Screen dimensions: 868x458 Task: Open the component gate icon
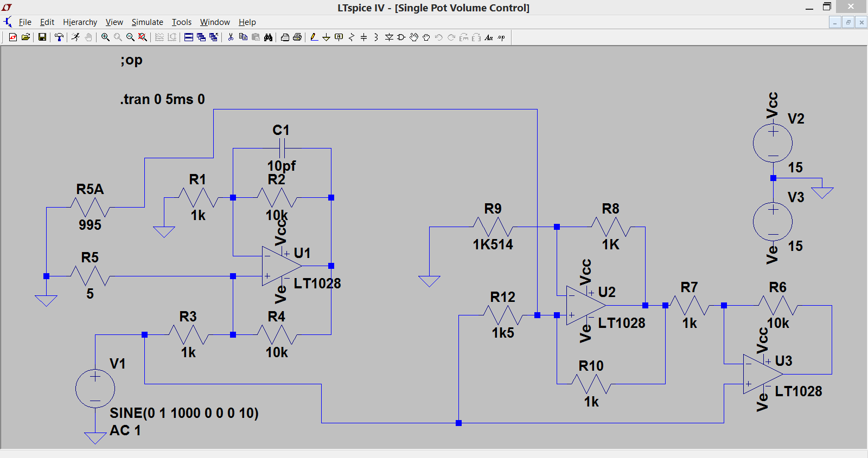point(401,37)
